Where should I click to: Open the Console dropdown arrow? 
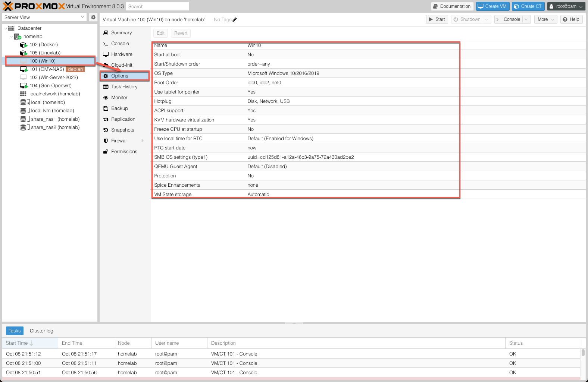point(526,19)
